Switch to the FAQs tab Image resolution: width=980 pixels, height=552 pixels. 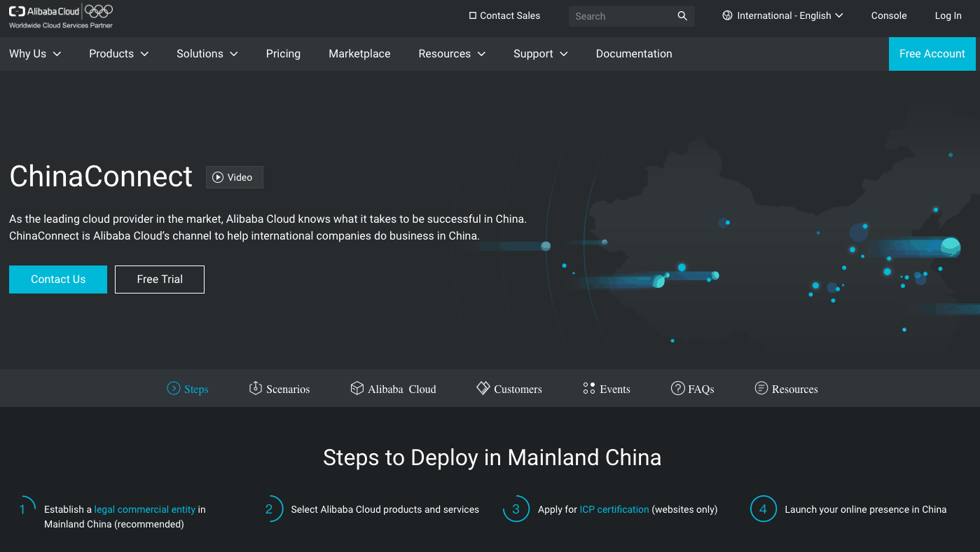693,389
